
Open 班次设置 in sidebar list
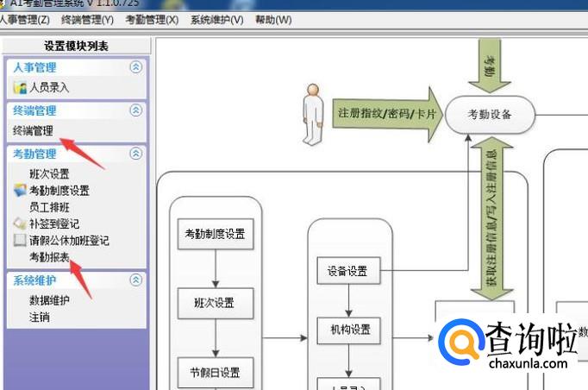pyautogui.click(x=49, y=173)
